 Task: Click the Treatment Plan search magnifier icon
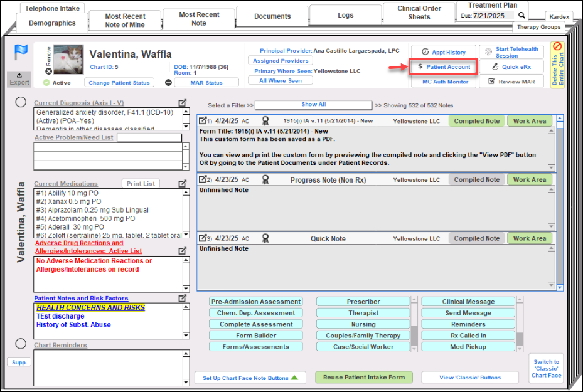(521, 15)
